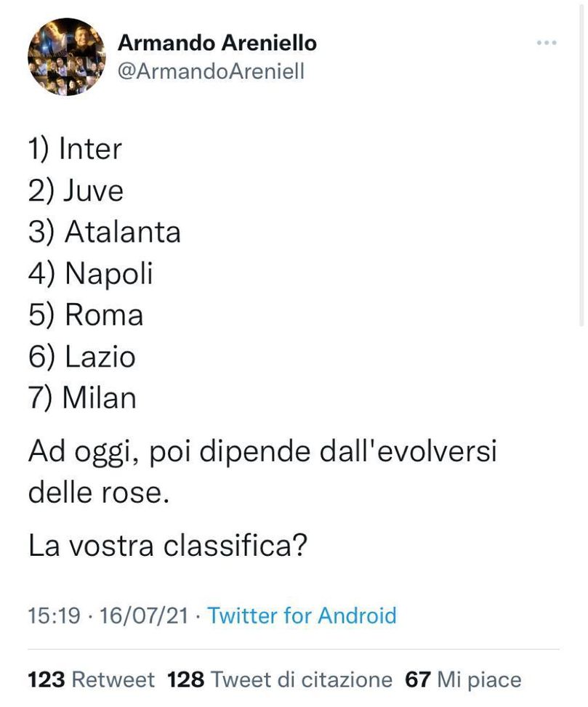Click the line listing 3) Atalanta

[x=105, y=233]
